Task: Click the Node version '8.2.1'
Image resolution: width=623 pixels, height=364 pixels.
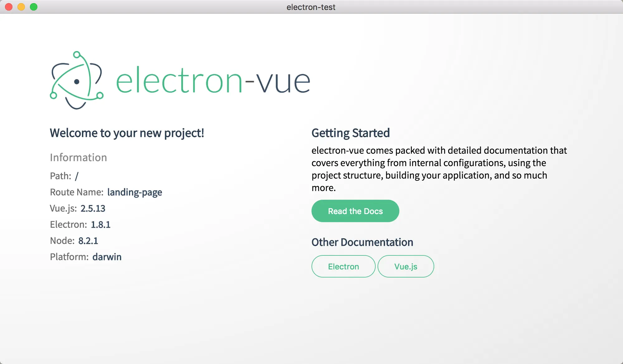Action: click(88, 241)
